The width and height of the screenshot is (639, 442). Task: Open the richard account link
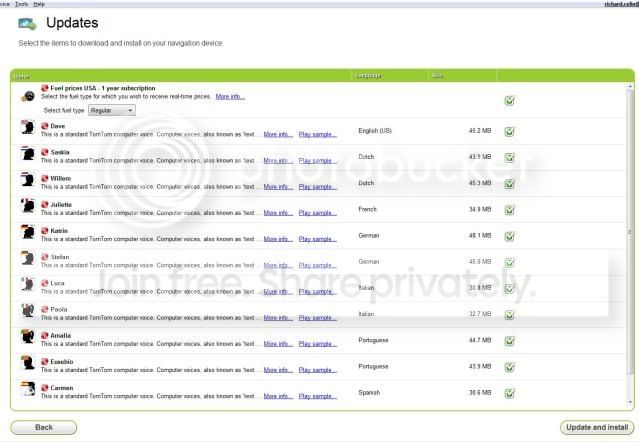coord(621,4)
